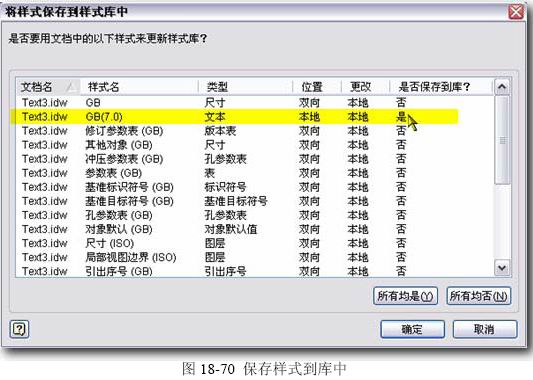Click the 确定 button
This screenshot has height=380, width=533.
pos(412,329)
